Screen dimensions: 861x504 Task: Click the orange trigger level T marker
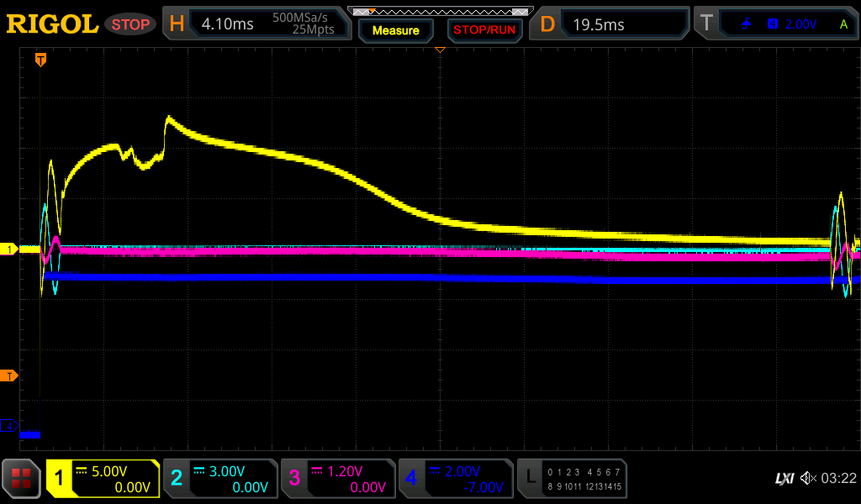tap(10, 375)
